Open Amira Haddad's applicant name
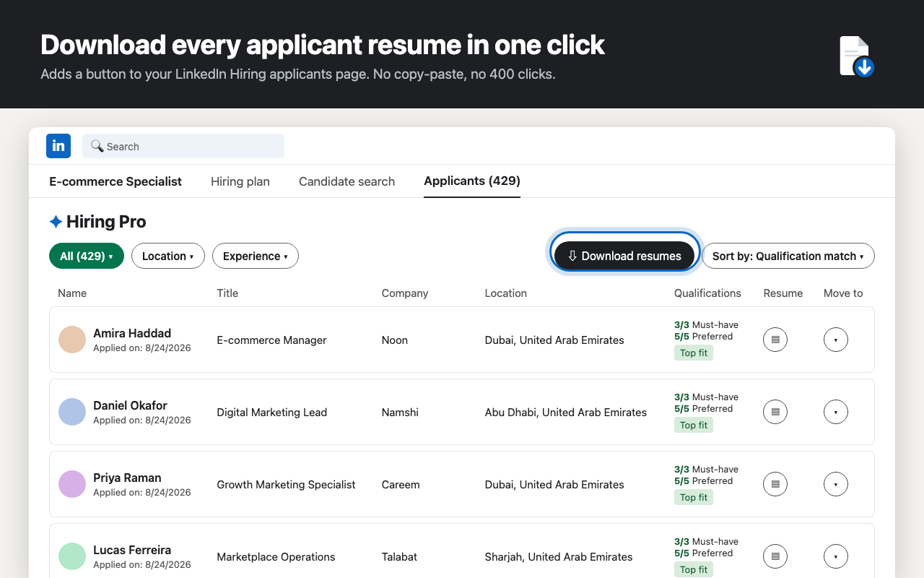The height and width of the screenshot is (578, 924). click(132, 333)
